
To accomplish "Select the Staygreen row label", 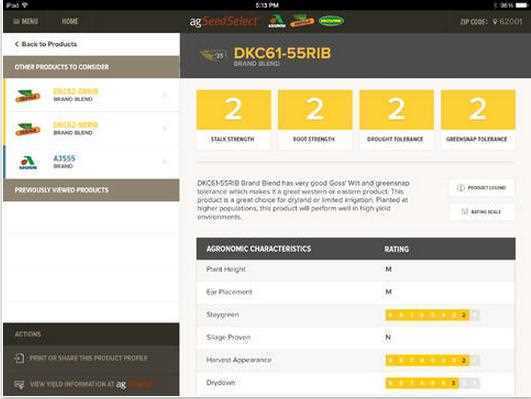I will [x=222, y=315].
